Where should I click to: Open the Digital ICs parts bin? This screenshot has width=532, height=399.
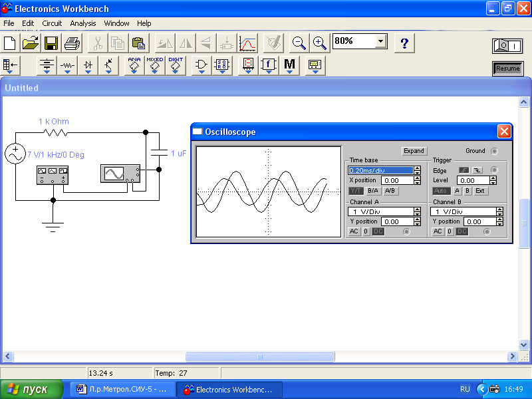(176, 65)
